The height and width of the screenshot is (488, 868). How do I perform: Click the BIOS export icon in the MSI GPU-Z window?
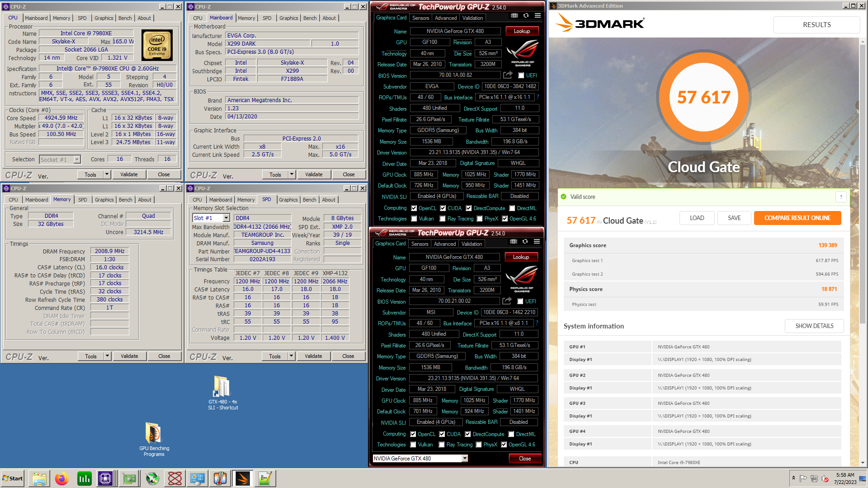click(x=507, y=301)
